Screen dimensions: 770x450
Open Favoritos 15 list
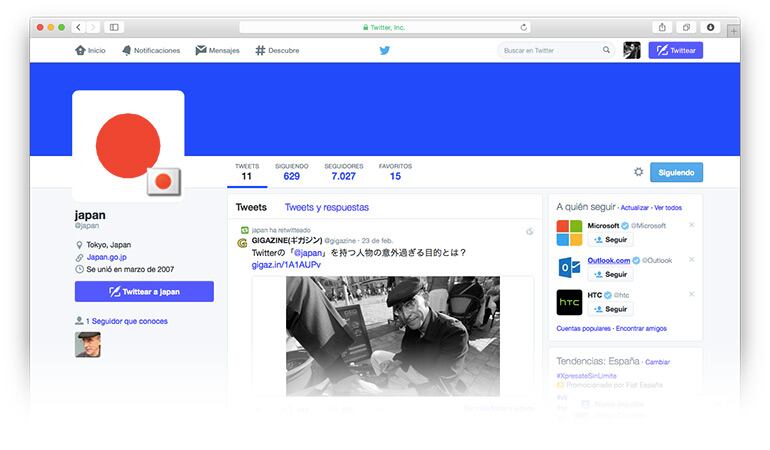coord(395,172)
